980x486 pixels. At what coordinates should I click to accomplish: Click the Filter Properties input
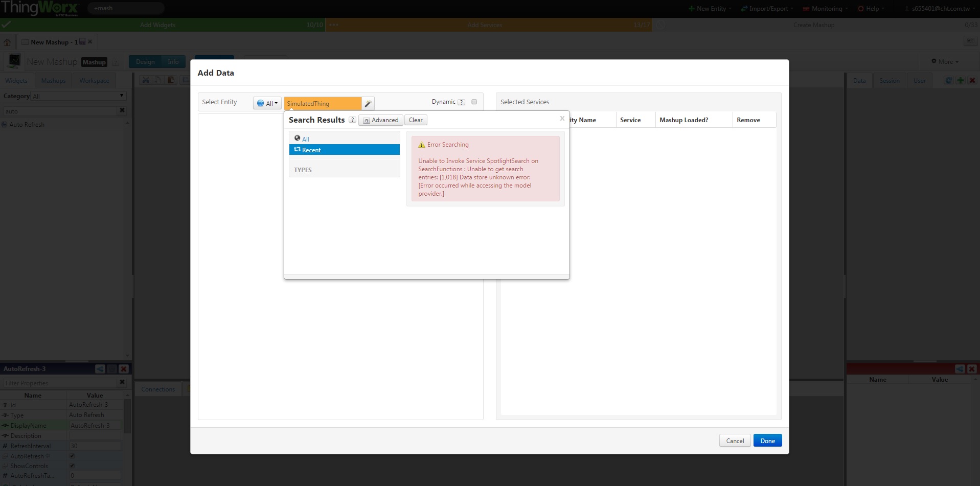click(x=60, y=383)
